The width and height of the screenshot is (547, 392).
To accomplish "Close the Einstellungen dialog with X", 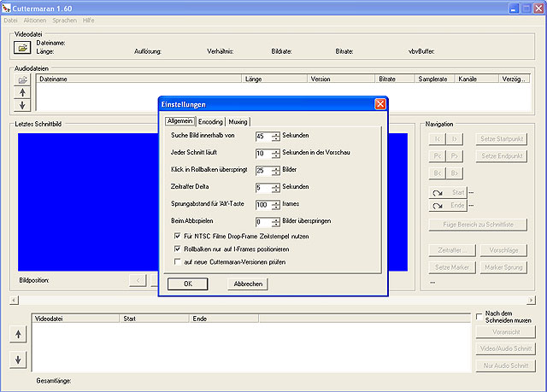I will [379, 104].
